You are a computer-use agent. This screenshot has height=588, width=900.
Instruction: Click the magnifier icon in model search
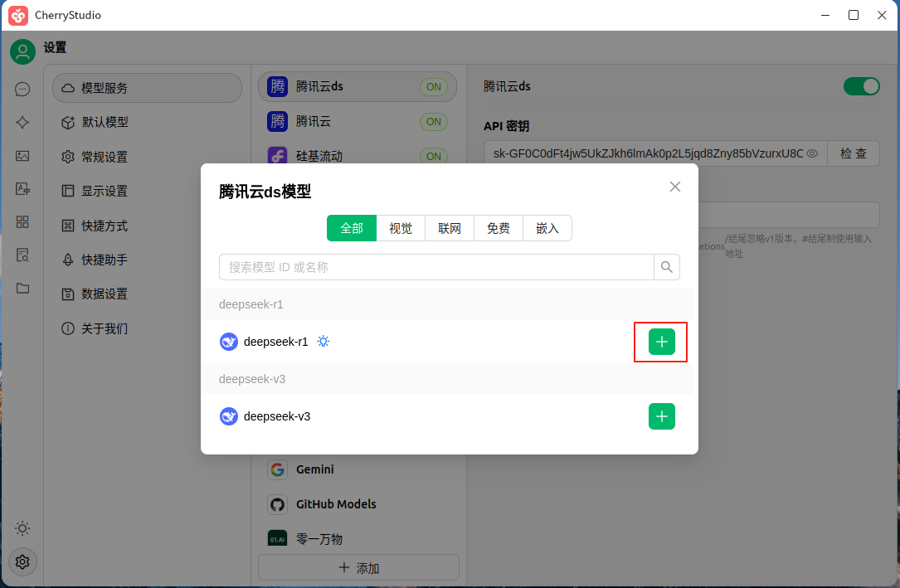(x=666, y=267)
